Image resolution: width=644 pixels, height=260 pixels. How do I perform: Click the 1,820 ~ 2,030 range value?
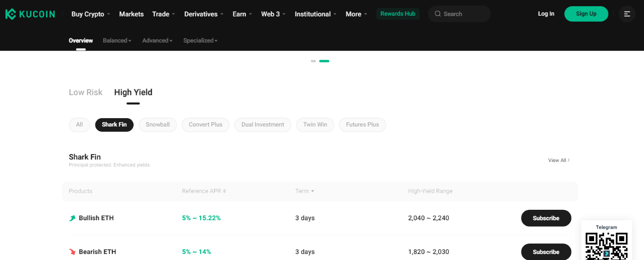click(429, 252)
